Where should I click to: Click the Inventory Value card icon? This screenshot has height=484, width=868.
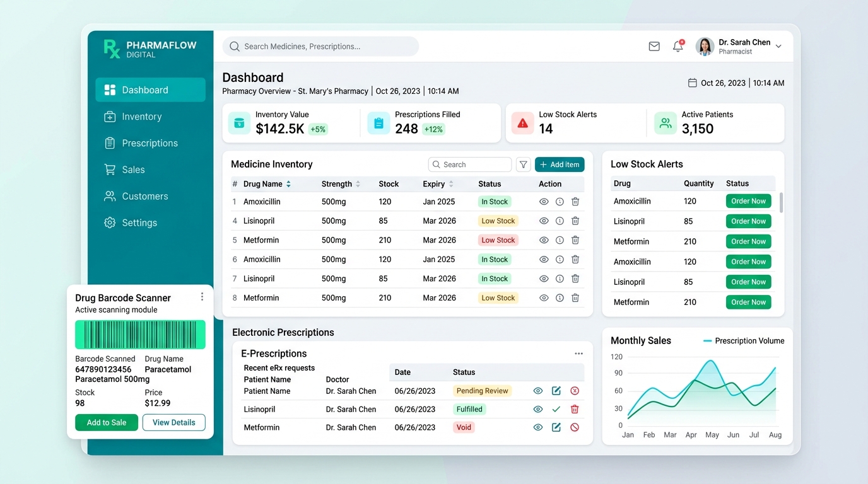point(239,124)
